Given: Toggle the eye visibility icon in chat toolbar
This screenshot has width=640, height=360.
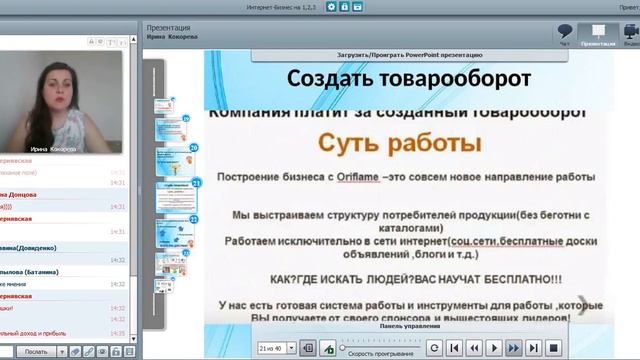Looking at the screenshot, I should [x=102, y=351].
